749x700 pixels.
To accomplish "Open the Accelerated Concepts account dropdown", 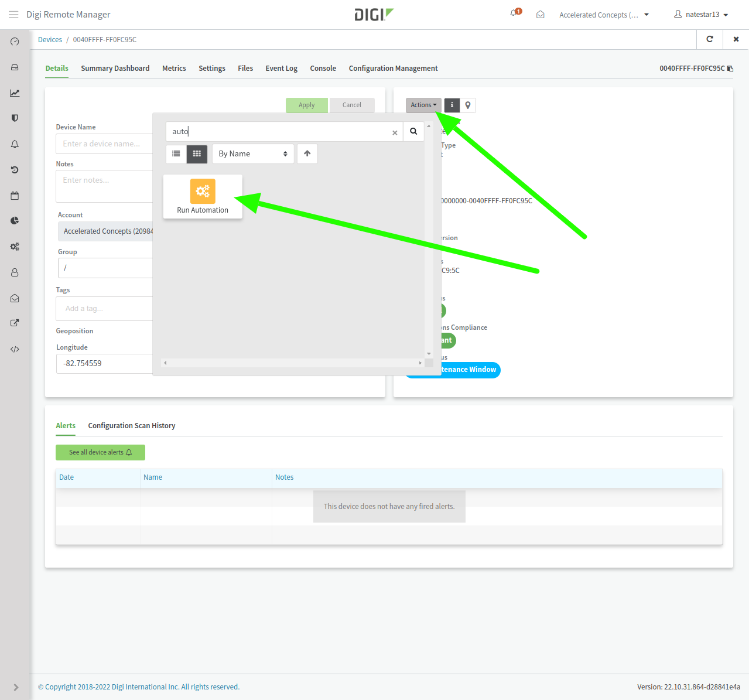I will (604, 15).
